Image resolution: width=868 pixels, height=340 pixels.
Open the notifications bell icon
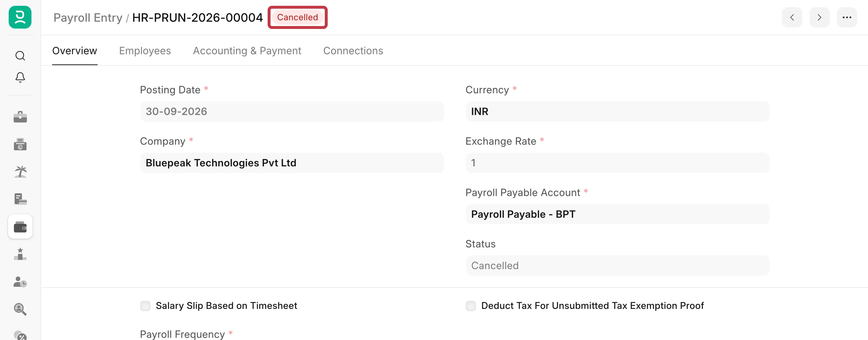(20, 77)
